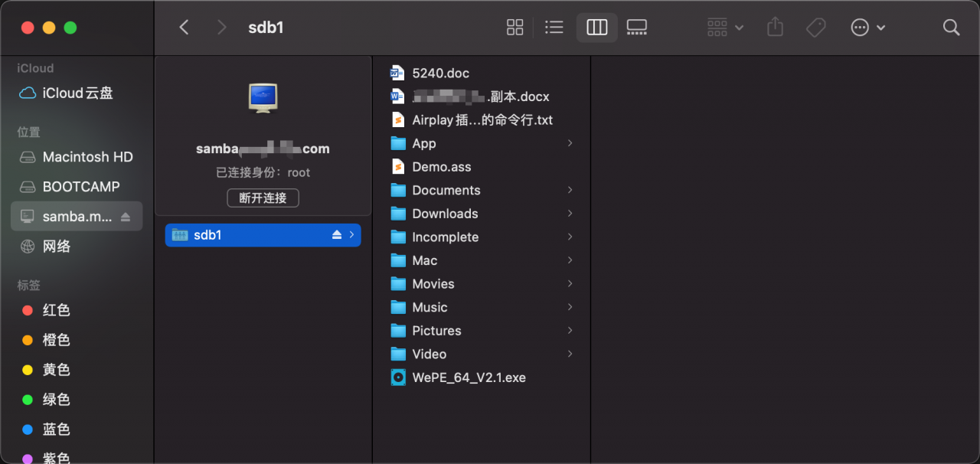The height and width of the screenshot is (464, 980).
Task: Click the Movies folder icon
Action: 398,284
